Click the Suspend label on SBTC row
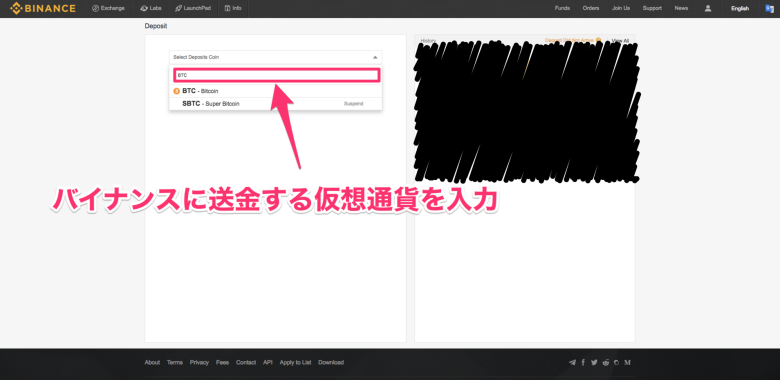The image size is (780, 380). point(354,104)
